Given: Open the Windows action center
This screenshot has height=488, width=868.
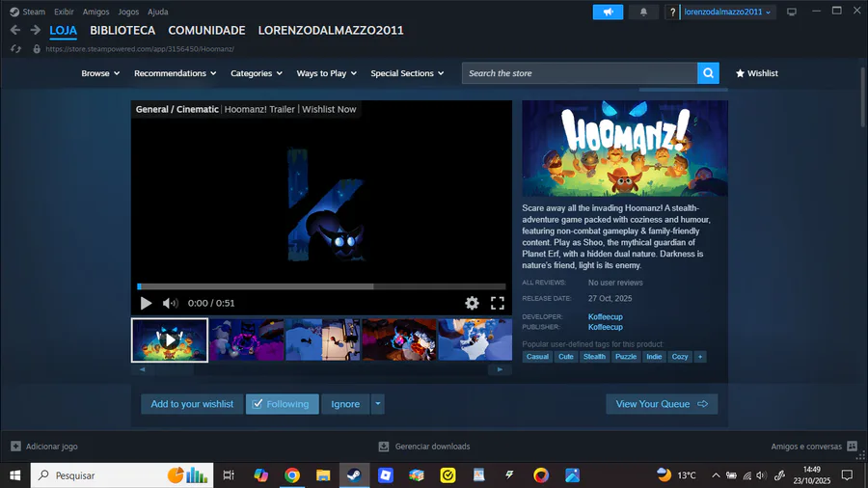Looking at the screenshot, I should tap(847, 475).
